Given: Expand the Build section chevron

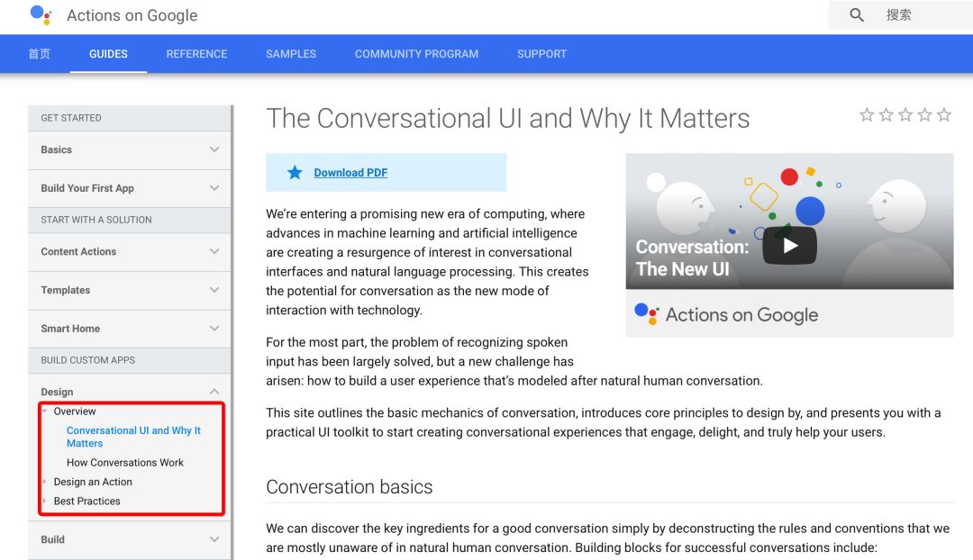Looking at the screenshot, I should coord(214,539).
